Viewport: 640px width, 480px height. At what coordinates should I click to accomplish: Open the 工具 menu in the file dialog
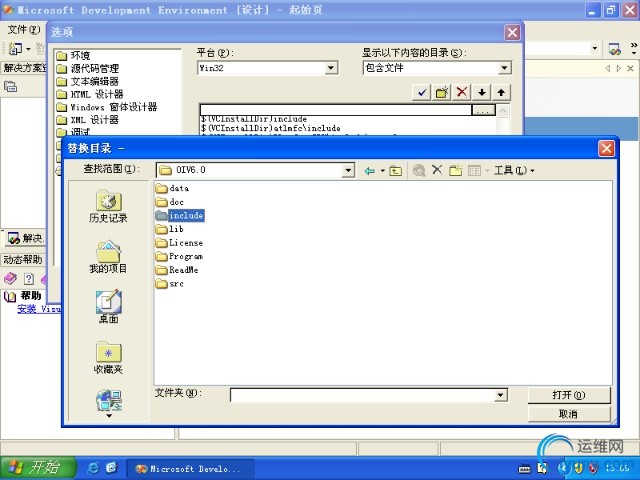coord(514,170)
